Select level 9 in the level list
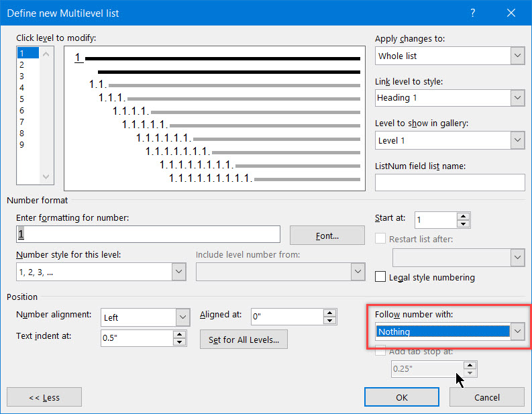The width and height of the screenshot is (532, 414). pyautogui.click(x=28, y=144)
